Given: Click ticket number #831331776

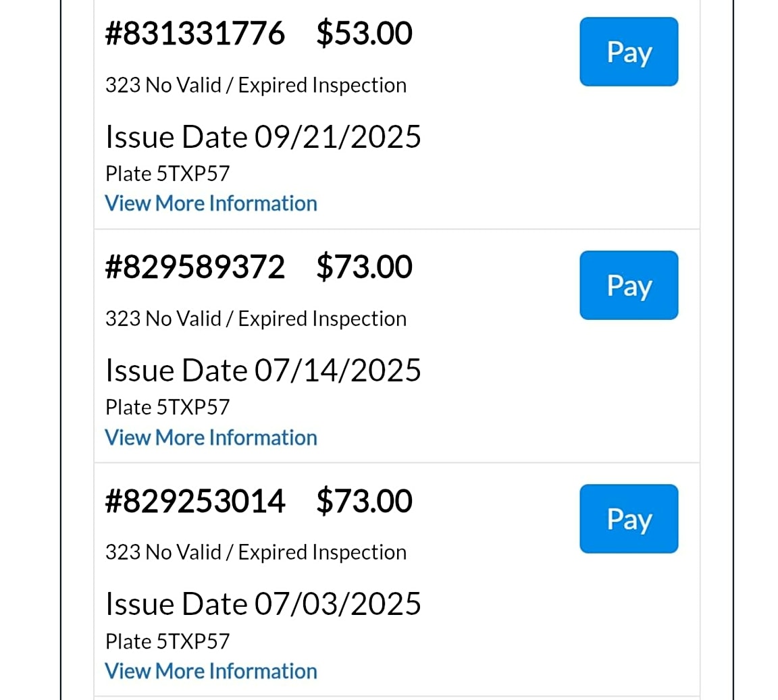Looking at the screenshot, I should click(195, 34).
